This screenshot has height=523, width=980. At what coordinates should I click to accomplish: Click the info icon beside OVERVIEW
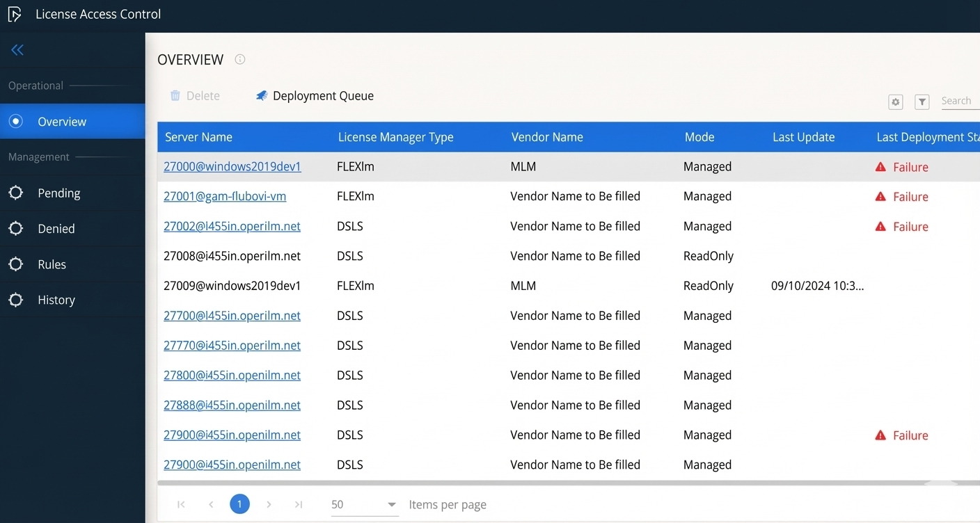click(x=240, y=59)
